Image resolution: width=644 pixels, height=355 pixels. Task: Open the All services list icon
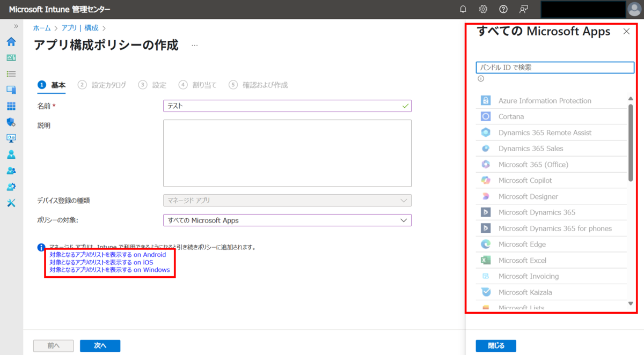click(11, 74)
